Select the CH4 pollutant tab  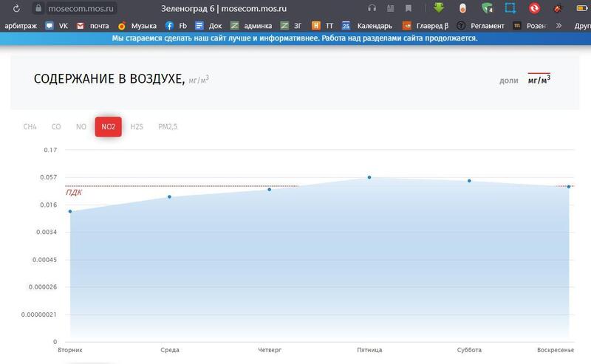(x=30, y=127)
